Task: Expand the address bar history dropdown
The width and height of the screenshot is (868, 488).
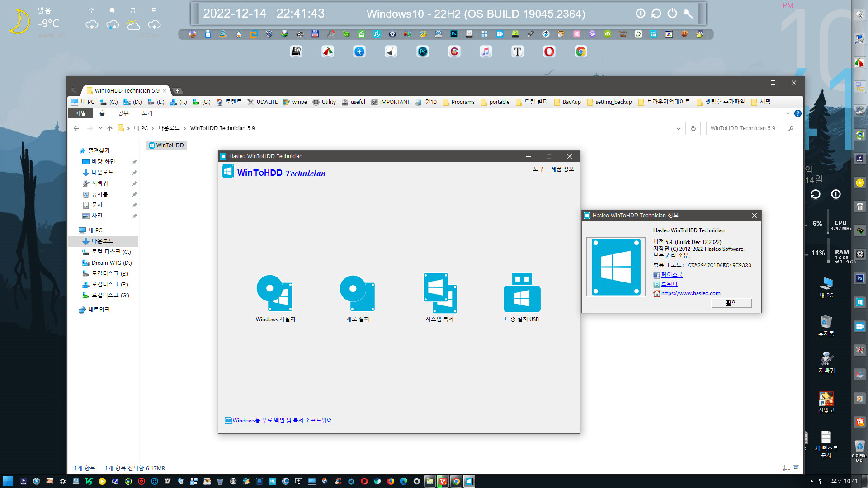Action: pyautogui.click(x=678, y=128)
